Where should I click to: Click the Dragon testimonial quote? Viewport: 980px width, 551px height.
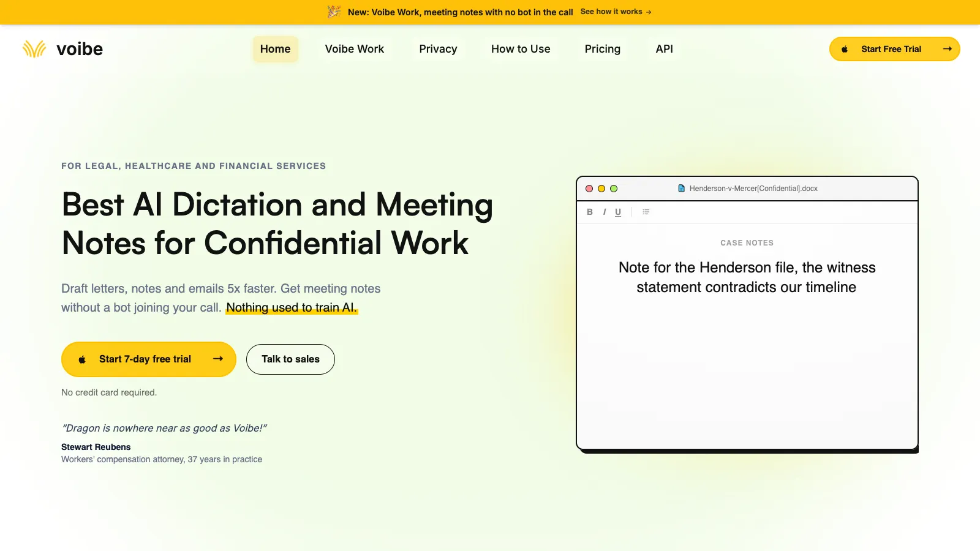pyautogui.click(x=164, y=428)
